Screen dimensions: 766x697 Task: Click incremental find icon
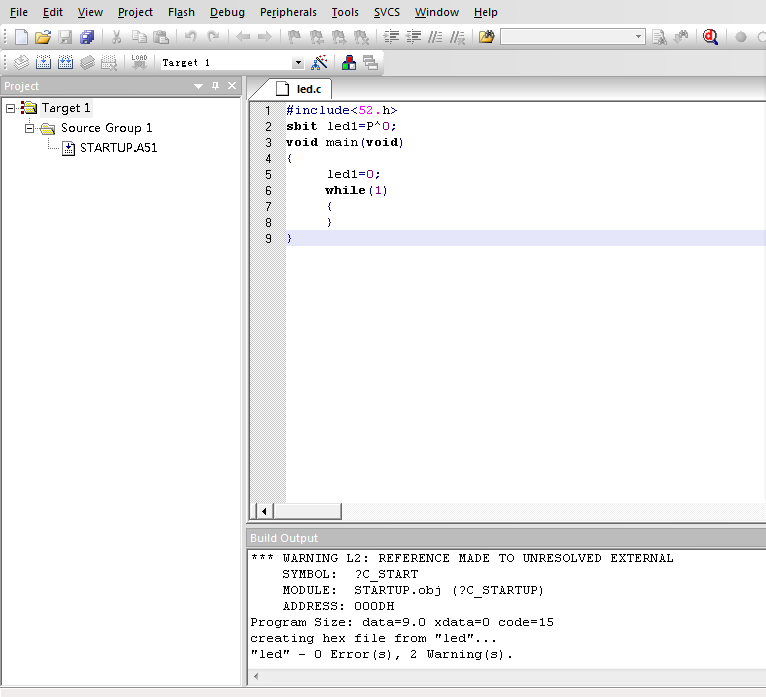pos(681,37)
